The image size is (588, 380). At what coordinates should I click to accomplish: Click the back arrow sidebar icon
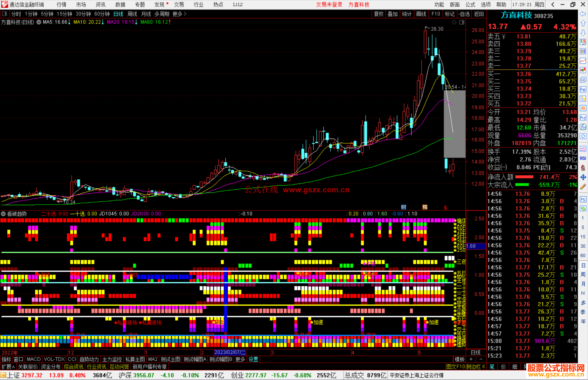pyautogui.click(x=583, y=14)
